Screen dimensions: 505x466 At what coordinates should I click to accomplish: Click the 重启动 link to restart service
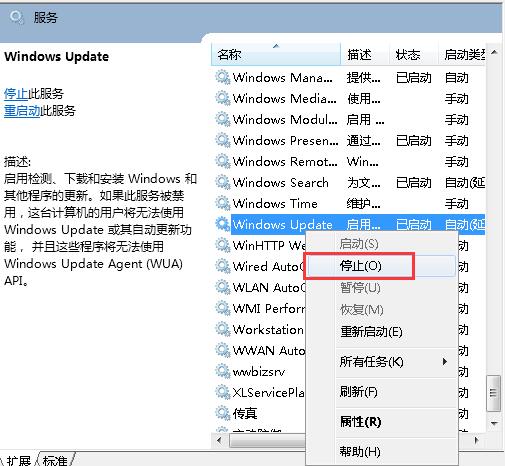click(22, 111)
